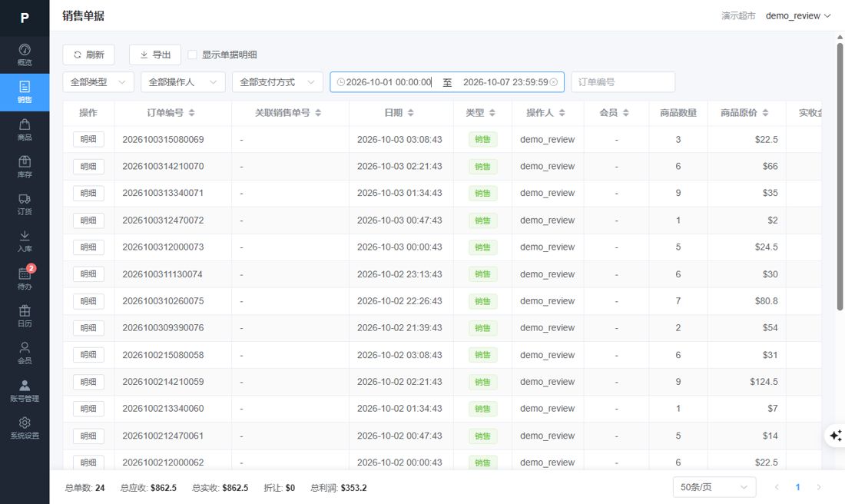Open the 会员 members sidebar icon
Viewport: 845px width, 504px height.
[25, 353]
